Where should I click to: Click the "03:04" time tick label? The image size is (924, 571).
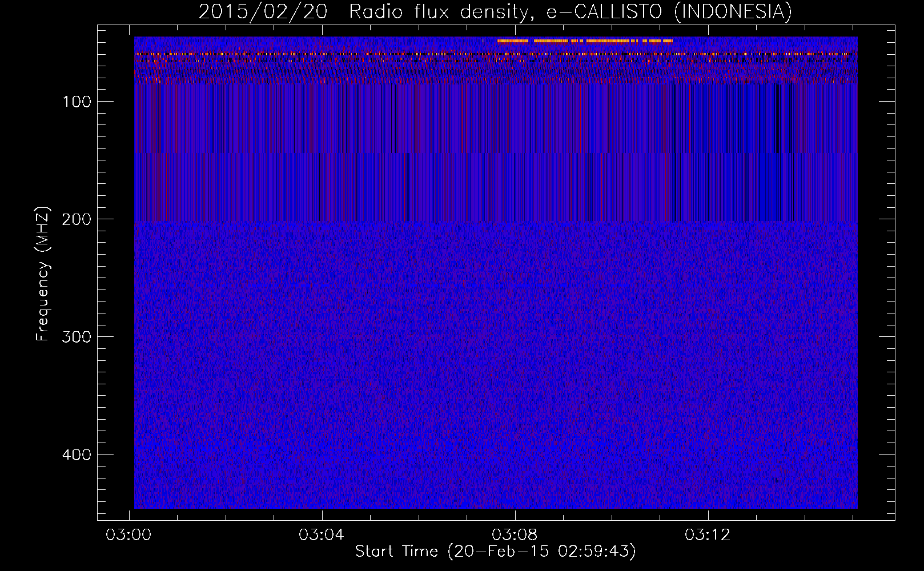322,534
